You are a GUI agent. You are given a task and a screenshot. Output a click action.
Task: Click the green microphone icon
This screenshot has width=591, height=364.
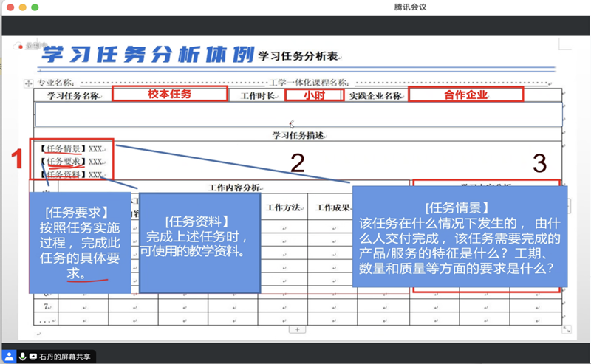coord(22,357)
